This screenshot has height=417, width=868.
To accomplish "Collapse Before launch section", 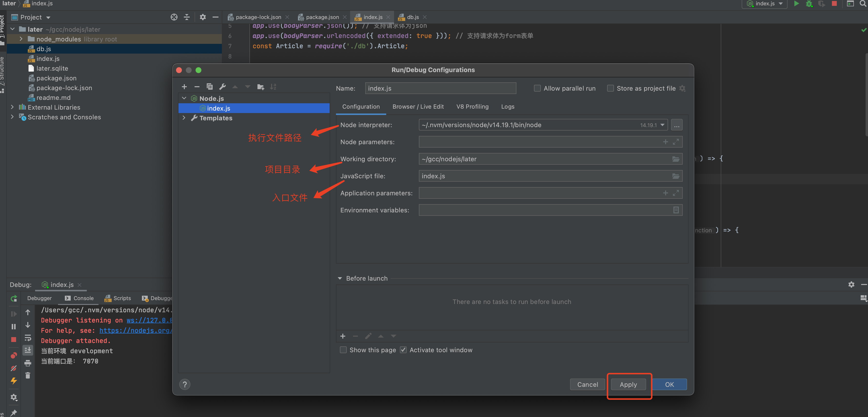I will 340,278.
